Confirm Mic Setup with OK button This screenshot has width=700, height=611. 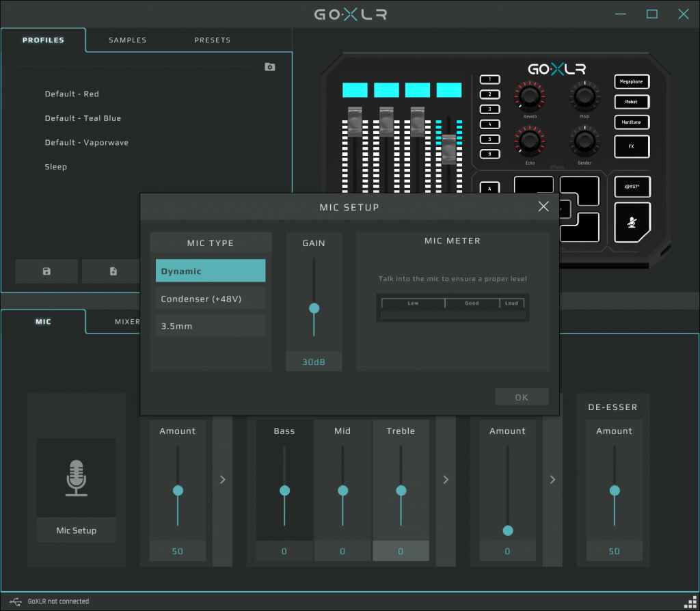coord(522,397)
